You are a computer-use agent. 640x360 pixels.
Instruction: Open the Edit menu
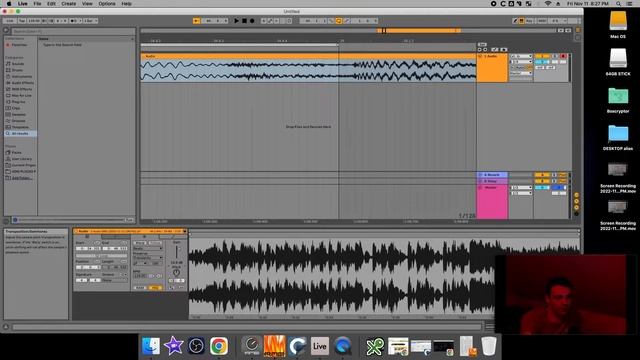[x=51, y=4]
